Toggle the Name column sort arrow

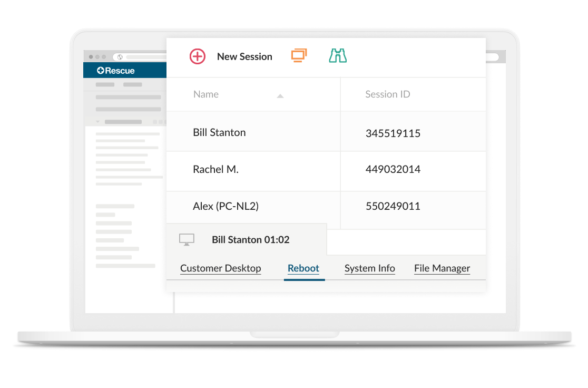point(280,96)
